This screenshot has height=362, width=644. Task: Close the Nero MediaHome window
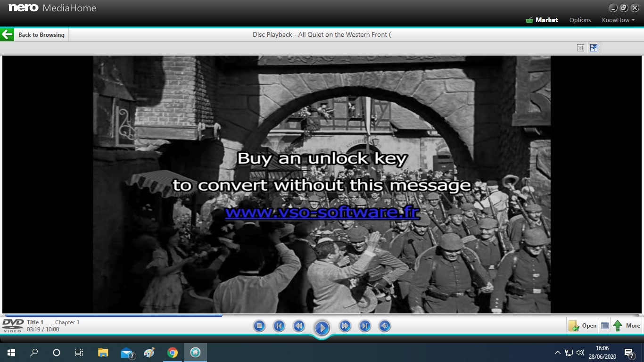635,8
